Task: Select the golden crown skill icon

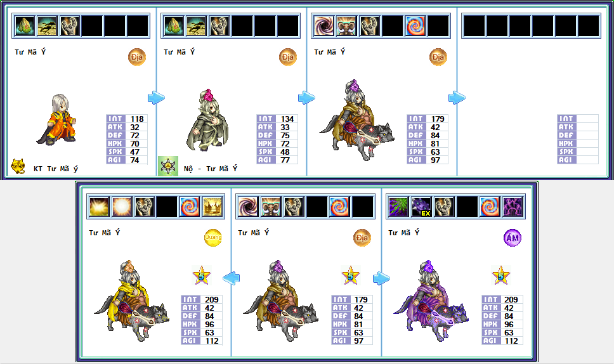Action: 212,207
